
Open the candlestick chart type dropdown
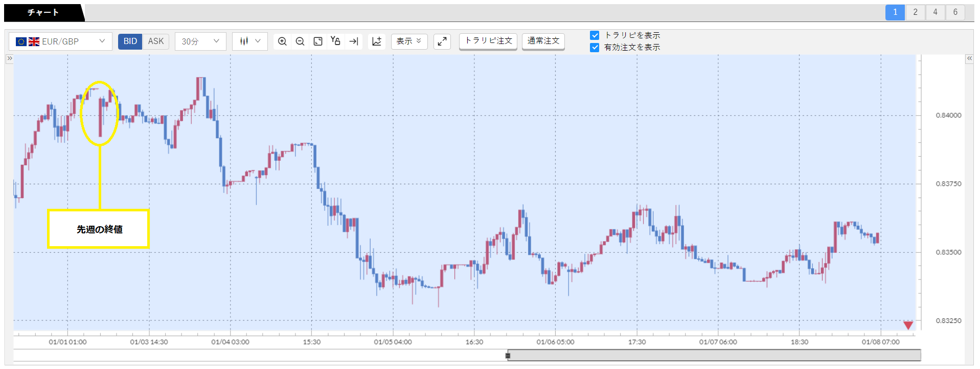pos(250,41)
